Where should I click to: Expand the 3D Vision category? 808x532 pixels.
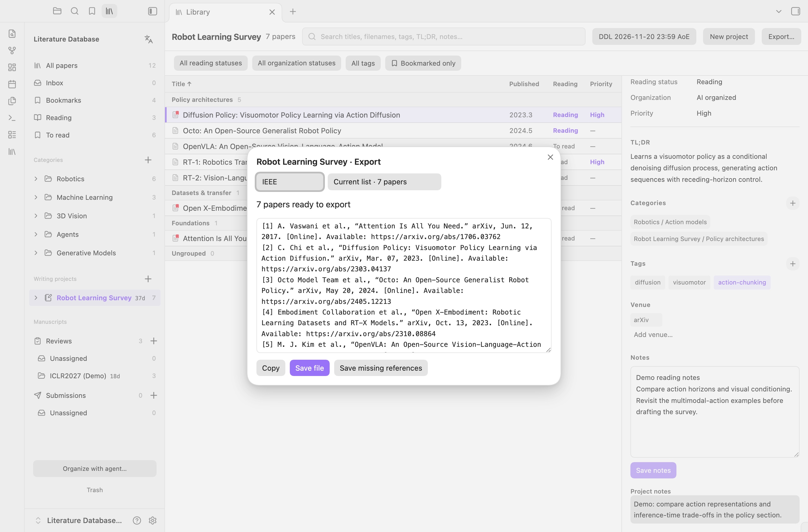pos(36,216)
